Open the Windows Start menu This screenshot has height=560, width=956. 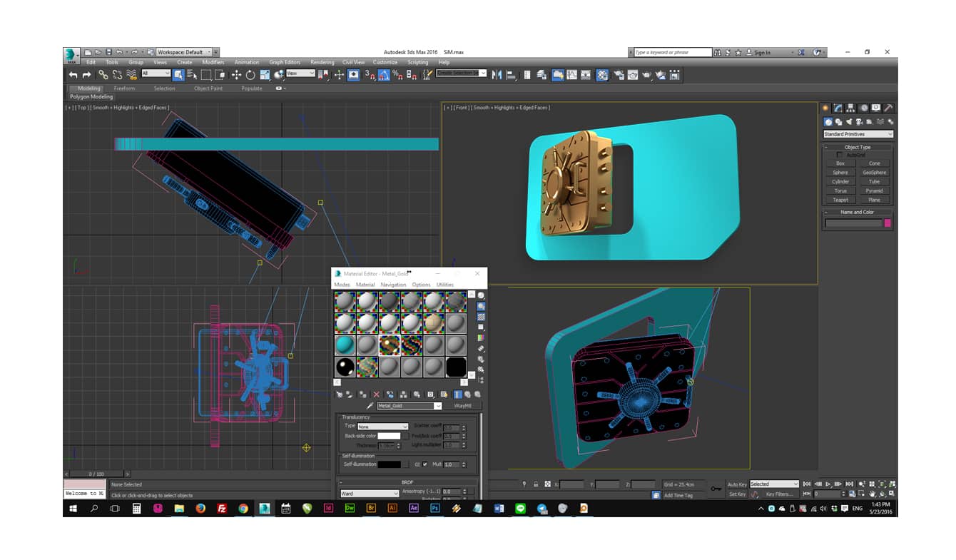tap(73, 508)
